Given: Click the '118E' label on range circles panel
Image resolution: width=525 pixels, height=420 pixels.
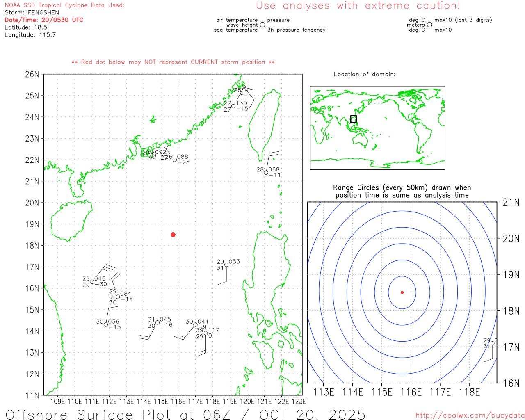Looking at the screenshot, I should 469,392.
